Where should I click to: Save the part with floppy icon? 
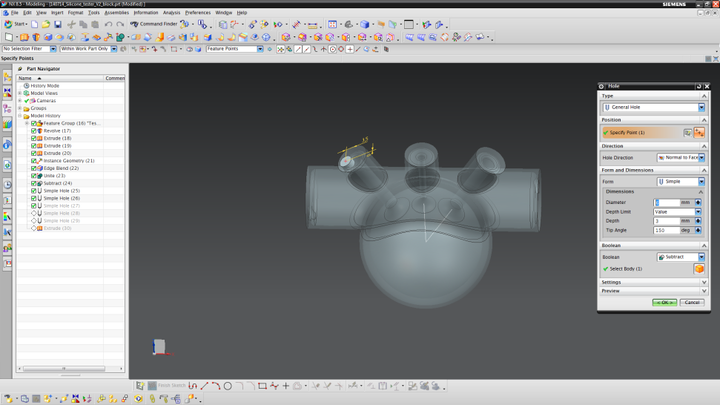[x=58, y=24]
